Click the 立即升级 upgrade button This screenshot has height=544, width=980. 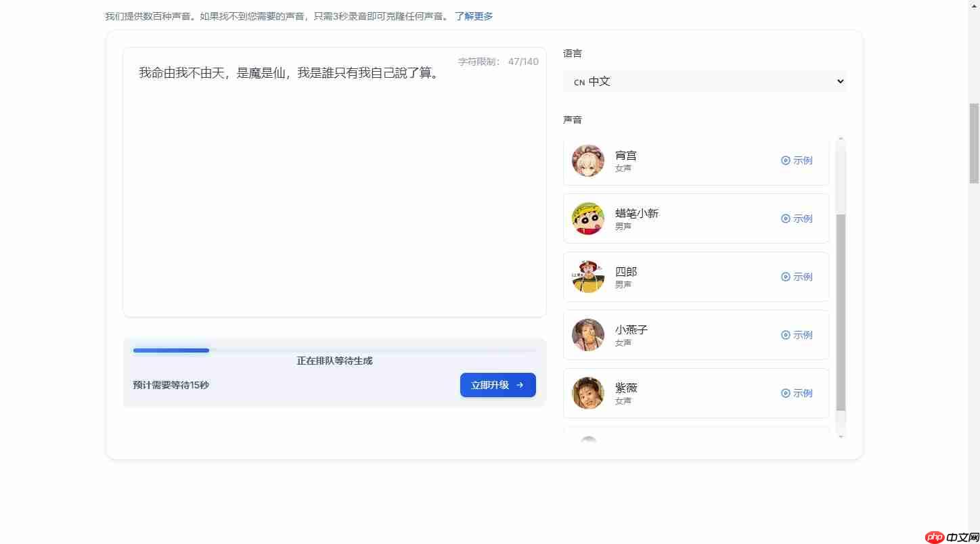pos(497,384)
